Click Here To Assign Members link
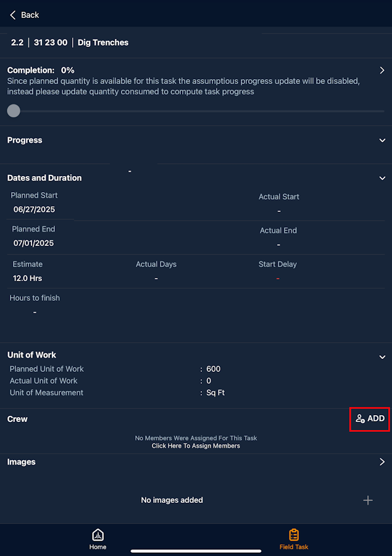This screenshot has height=556, width=392. (196, 446)
